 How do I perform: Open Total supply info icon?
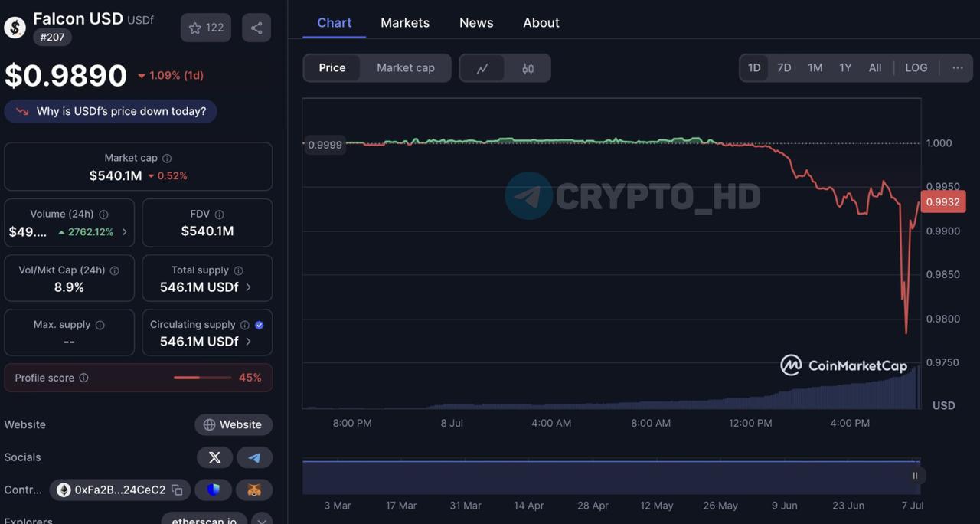(x=238, y=270)
